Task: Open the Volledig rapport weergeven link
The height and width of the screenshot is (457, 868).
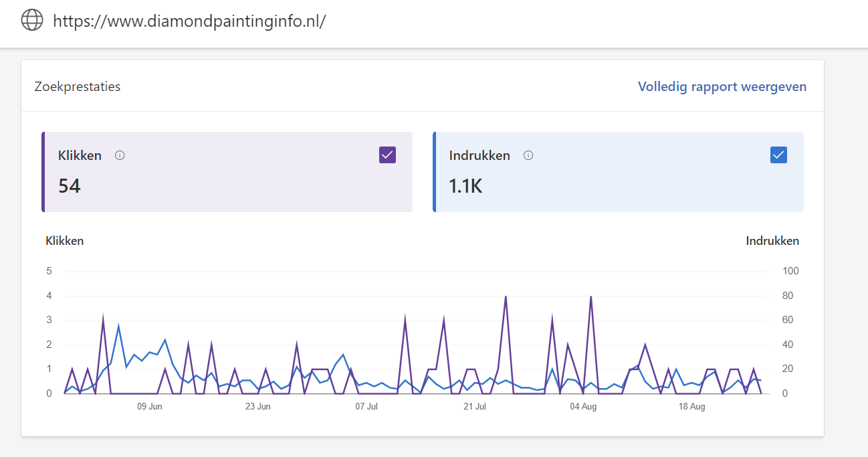Action: click(722, 87)
